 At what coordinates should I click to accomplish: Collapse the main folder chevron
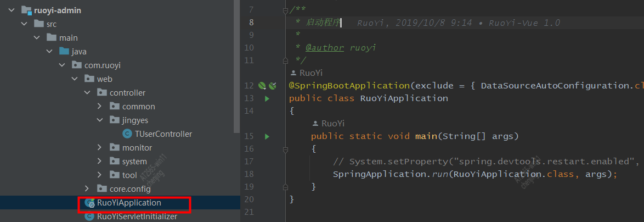37,38
